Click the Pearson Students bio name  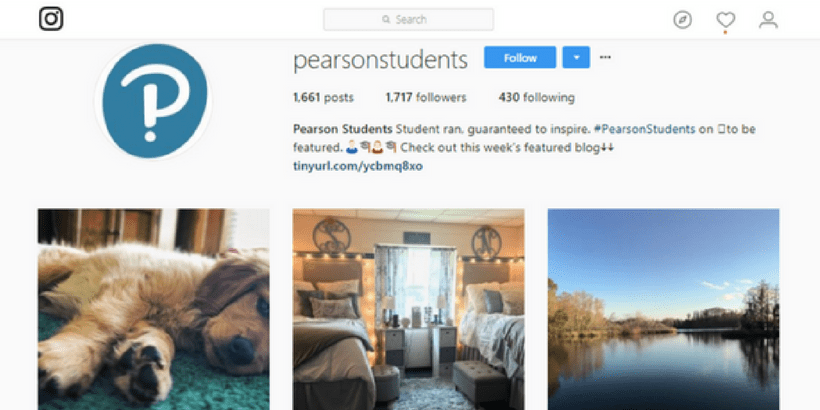pos(343,129)
